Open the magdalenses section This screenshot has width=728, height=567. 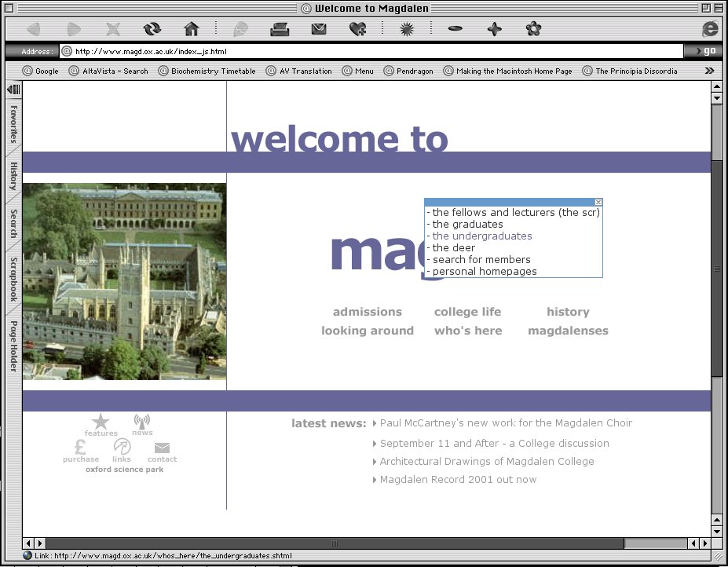[x=568, y=331]
